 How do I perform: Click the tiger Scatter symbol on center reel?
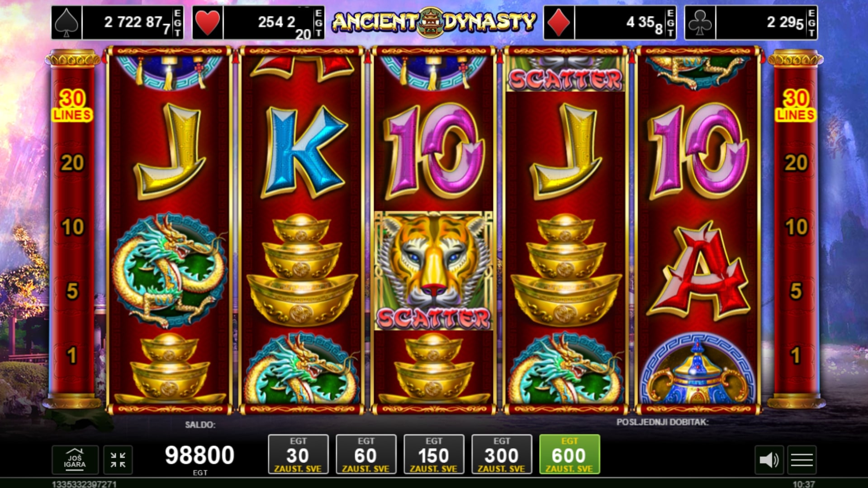[x=433, y=270]
